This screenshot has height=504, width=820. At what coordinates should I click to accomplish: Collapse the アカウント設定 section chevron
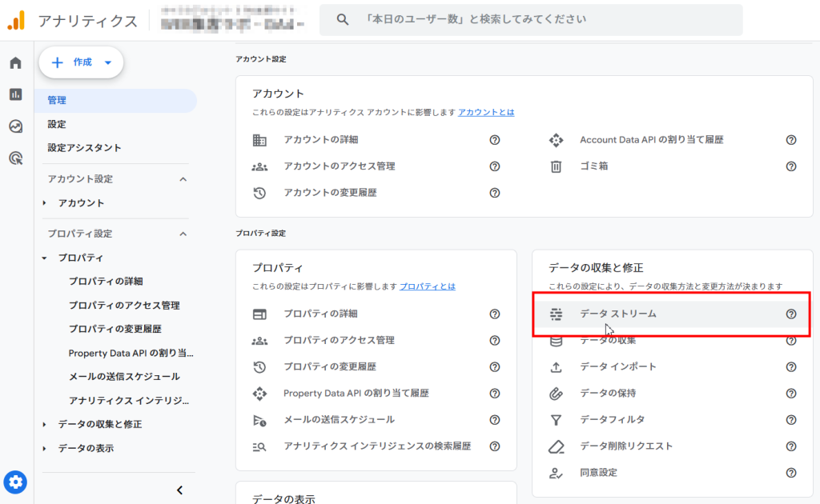pos(183,179)
